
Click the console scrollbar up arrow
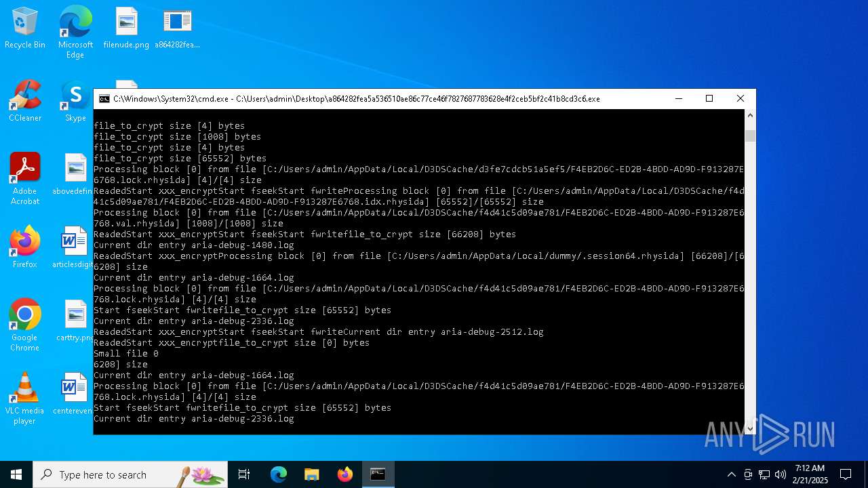750,115
